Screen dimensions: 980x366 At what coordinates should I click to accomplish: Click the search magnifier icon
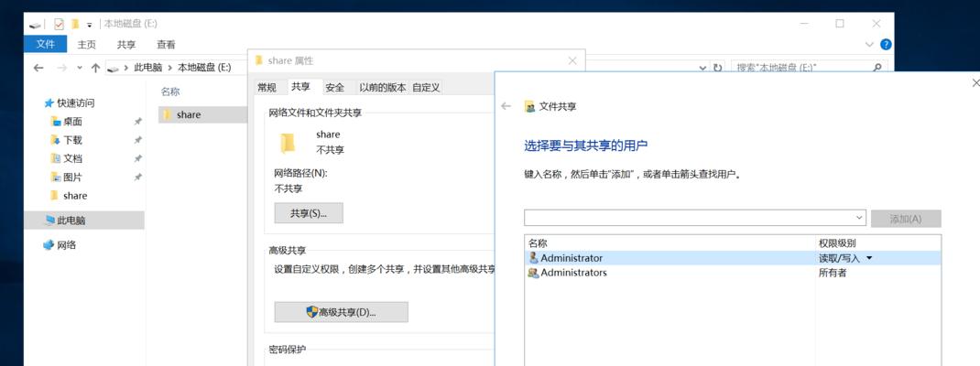pos(877,67)
